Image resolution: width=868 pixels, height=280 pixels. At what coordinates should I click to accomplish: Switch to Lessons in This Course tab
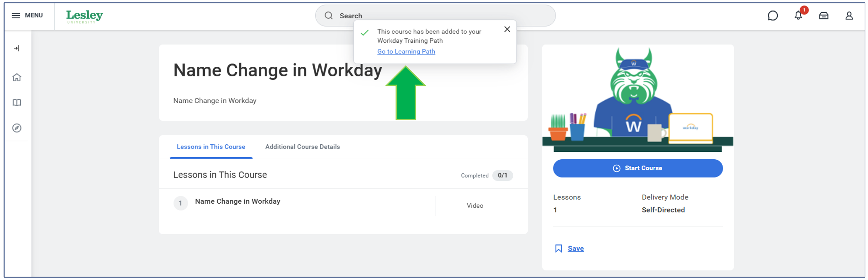tap(211, 147)
